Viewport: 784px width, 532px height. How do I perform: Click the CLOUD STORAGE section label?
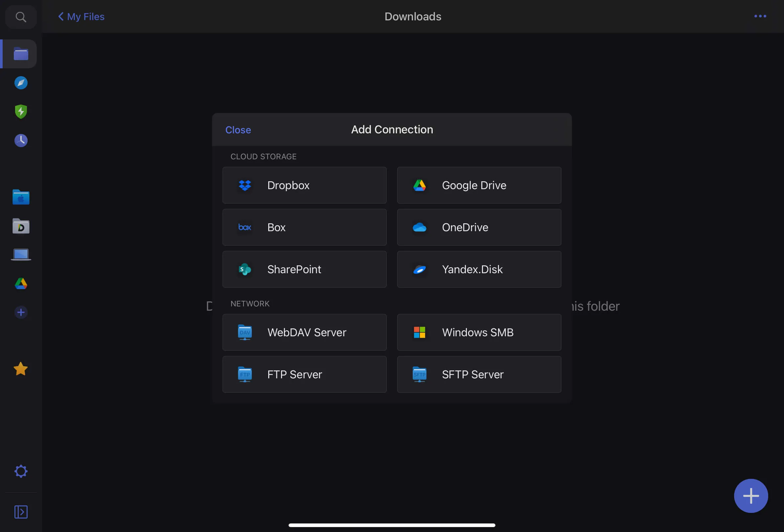point(263,157)
